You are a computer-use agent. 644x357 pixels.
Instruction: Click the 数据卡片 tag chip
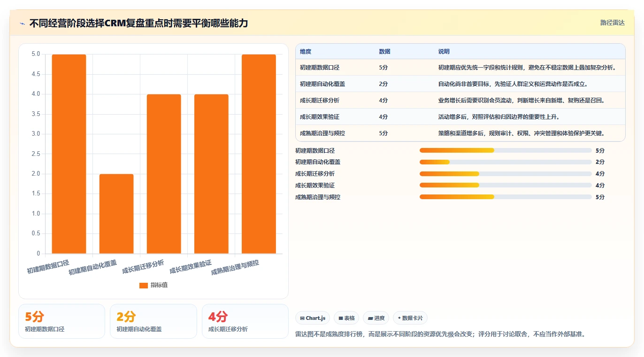tap(410, 318)
